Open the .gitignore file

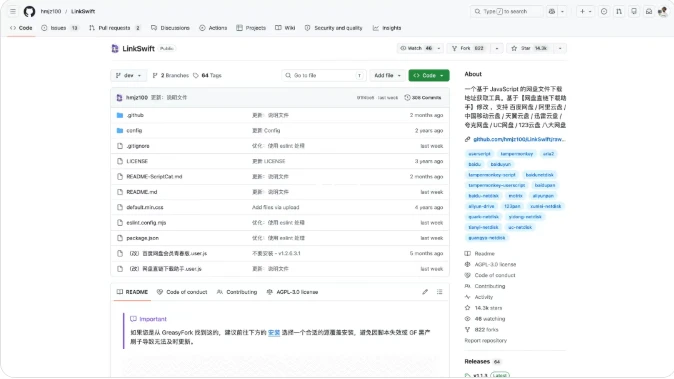click(x=138, y=146)
